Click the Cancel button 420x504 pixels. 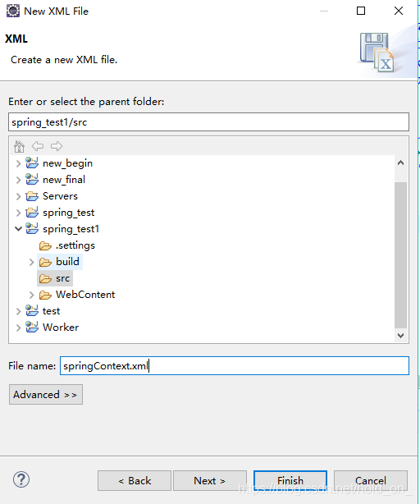pos(371,481)
